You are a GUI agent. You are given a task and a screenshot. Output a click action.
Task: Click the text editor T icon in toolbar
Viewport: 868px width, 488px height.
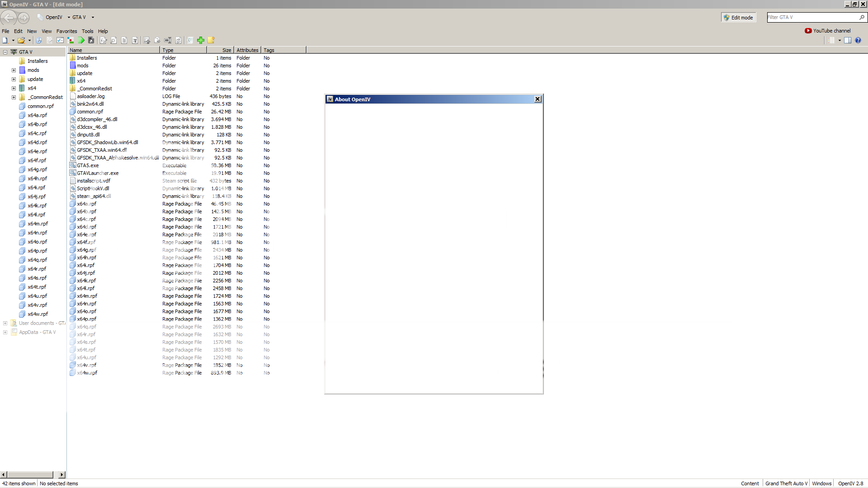135,40
